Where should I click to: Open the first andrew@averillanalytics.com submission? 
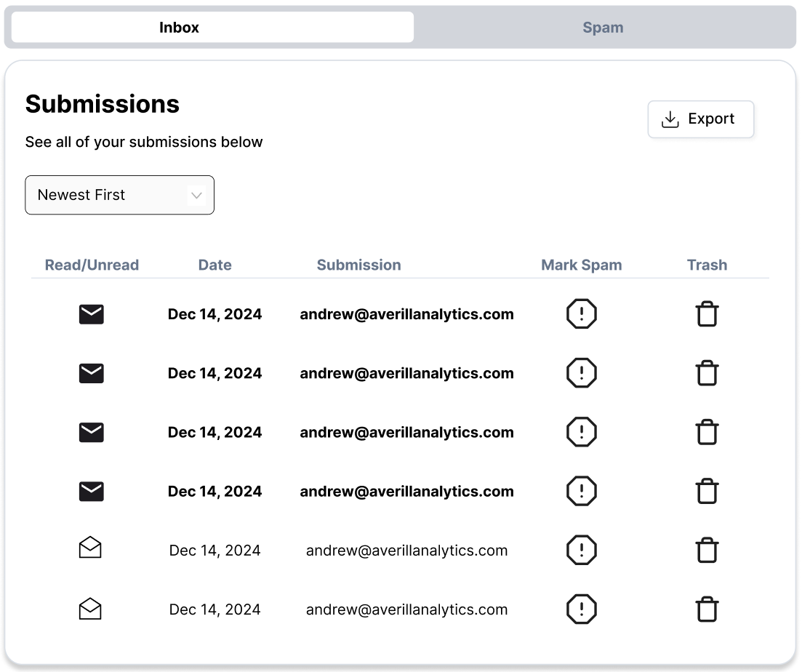(406, 314)
